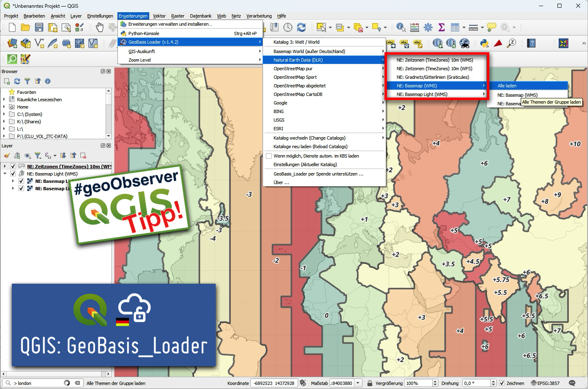Screen dimensions: 588x389
Task: Click the Vergrößerung 100% magnifier field
Action: (x=418, y=383)
